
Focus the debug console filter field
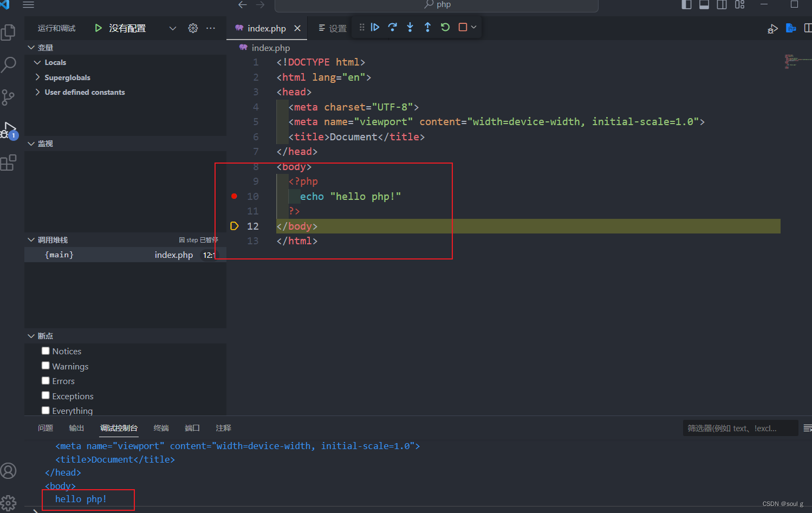(x=740, y=428)
